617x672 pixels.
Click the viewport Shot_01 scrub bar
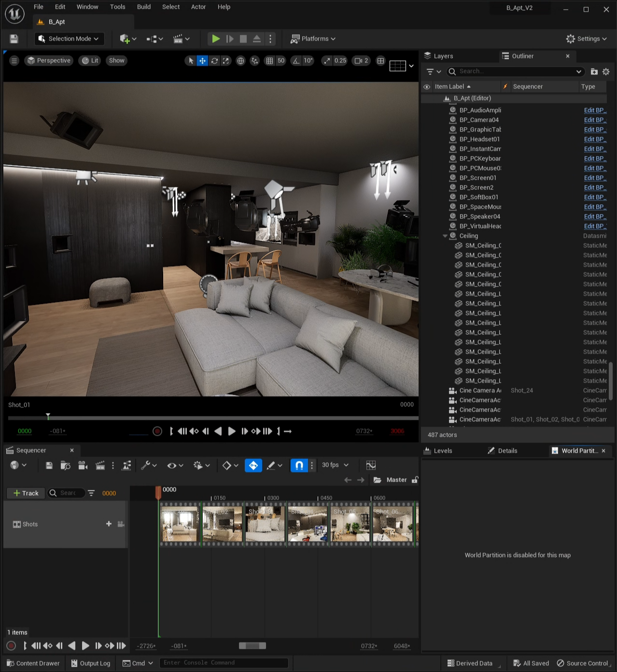(x=213, y=417)
